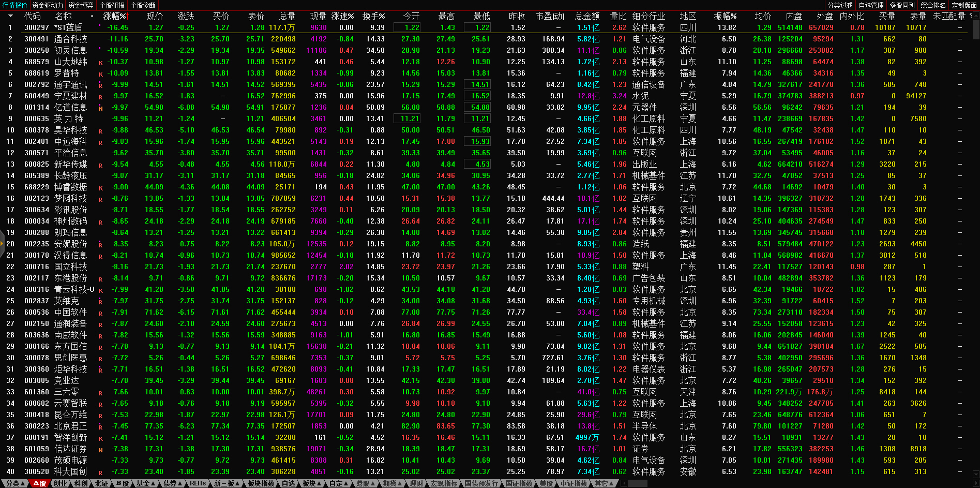980x488 pixels.
Task: Click the N marker beside 信达证券
Action: coord(100,450)
